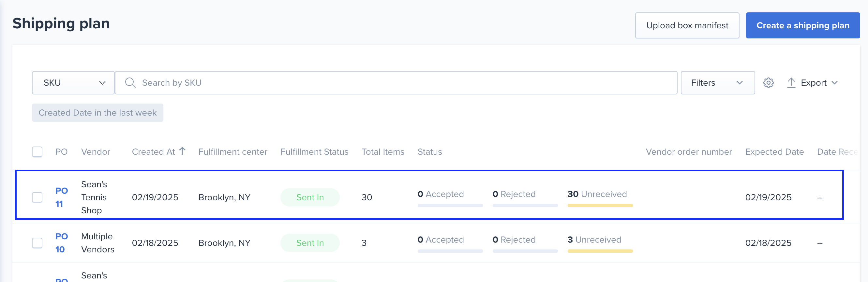
Task: Click Sean's Tennis Shop in PO 11 row
Action: (x=94, y=197)
